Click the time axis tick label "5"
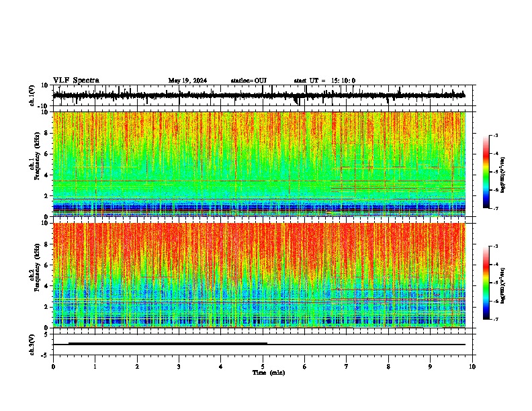 [x=263, y=367]
